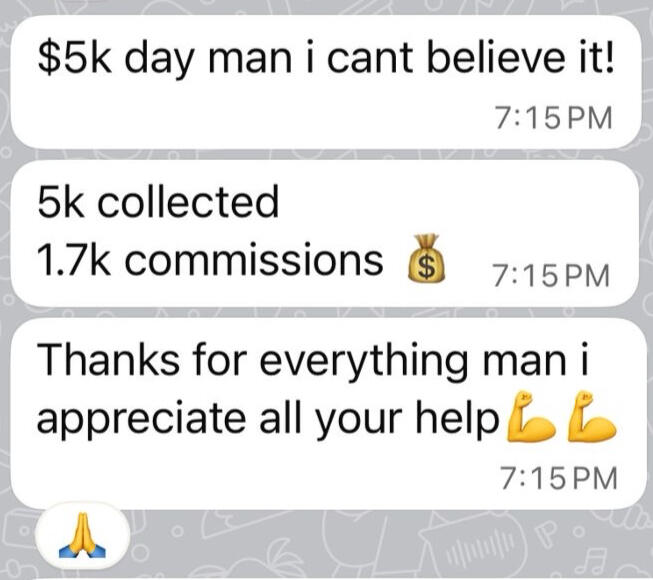Tap the "1.7k commissions" text line
Viewport: 653px width, 580px height.
(209, 260)
